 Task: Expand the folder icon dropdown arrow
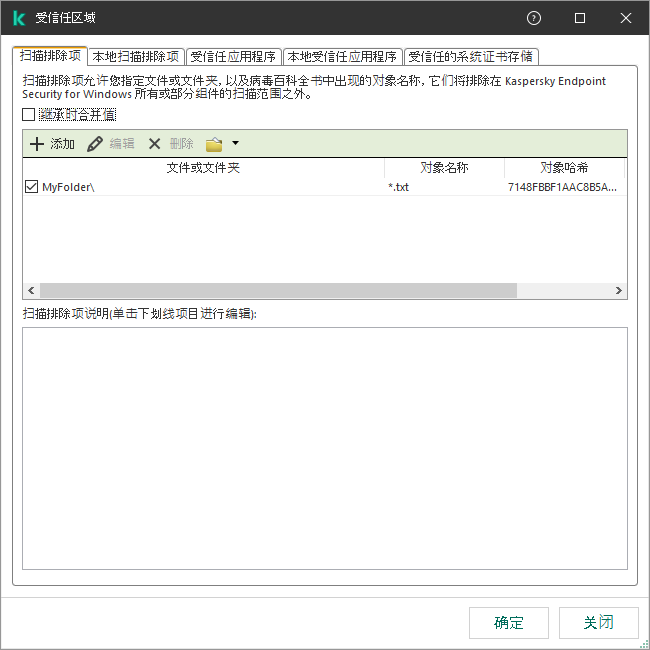[235, 143]
